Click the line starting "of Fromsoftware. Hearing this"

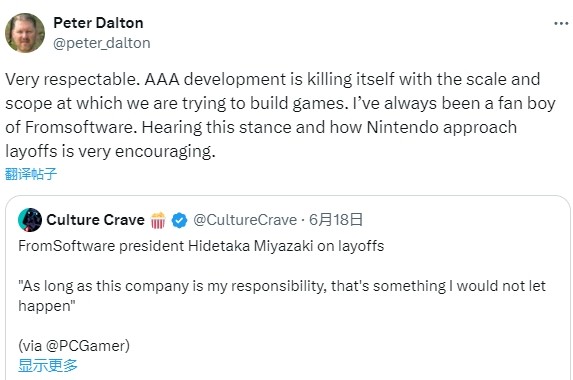[261, 128]
